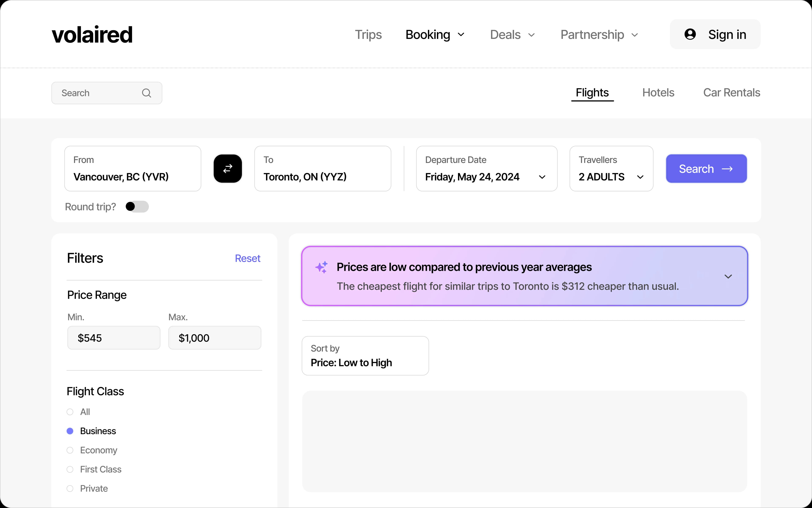
Task: Switch to the Car Rentals tab
Action: (732, 93)
